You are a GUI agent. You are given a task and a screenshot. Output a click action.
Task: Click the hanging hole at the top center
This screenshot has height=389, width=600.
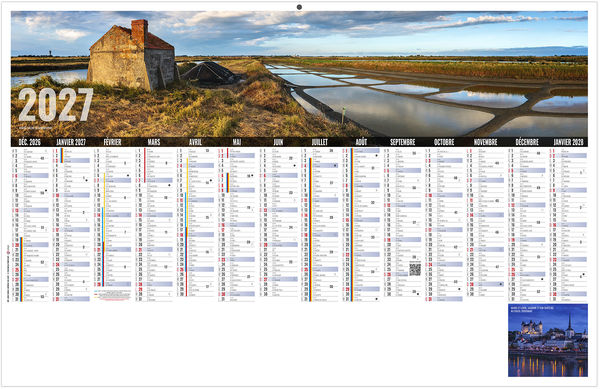click(x=299, y=7)
